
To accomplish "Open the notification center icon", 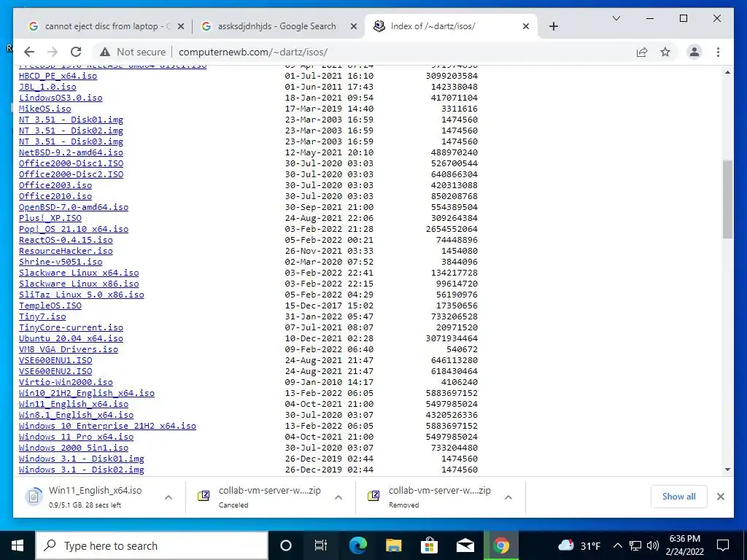I will click(723, 545).
